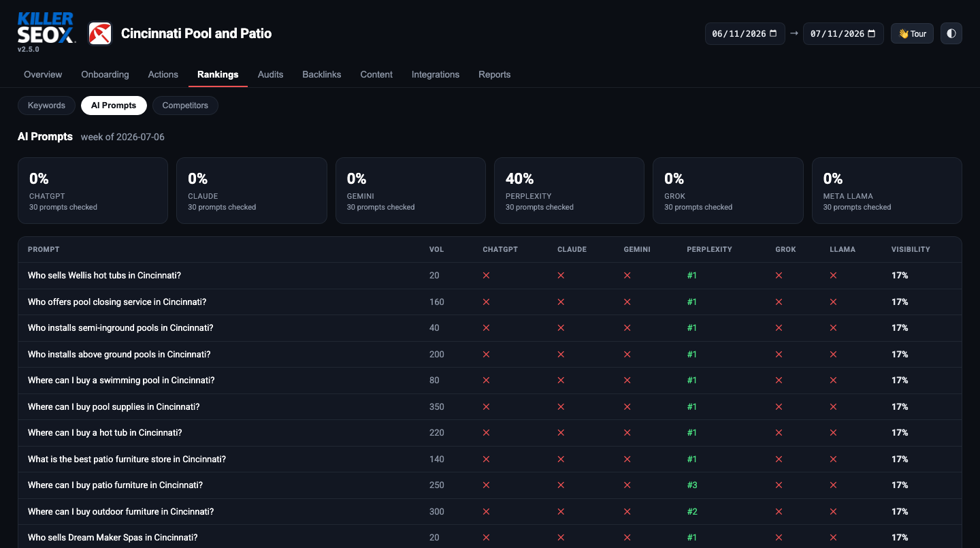The image size is (980, 548).
Task: Click the ChatGPT X for pool supplies row
Action: pyautogui.click(x=486, y=406)
